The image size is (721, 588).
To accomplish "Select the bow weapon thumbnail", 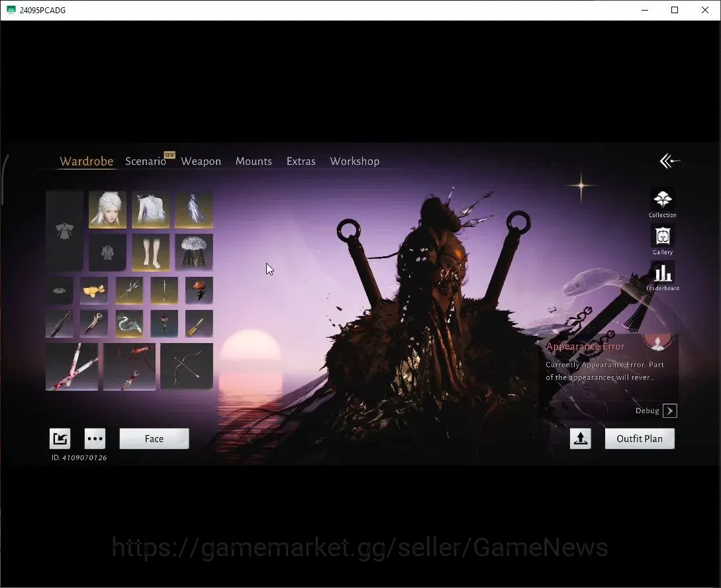I will (187, 366).
